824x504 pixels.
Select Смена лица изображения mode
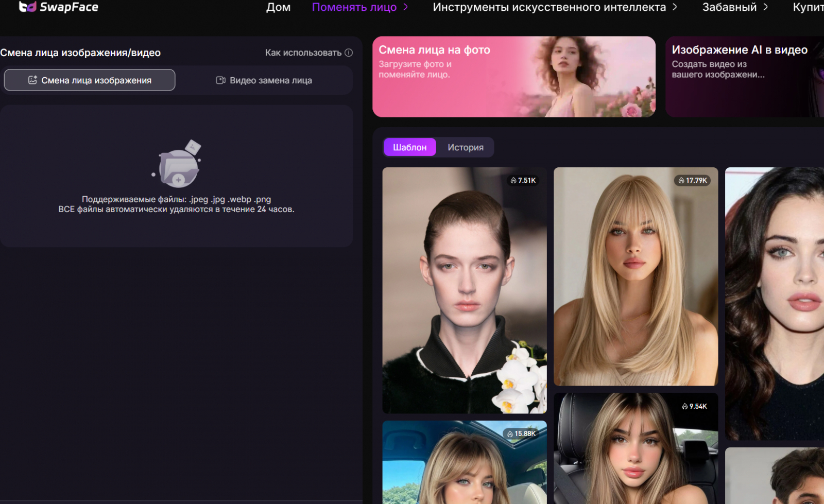pyautogui.click(x=90, y=80)
